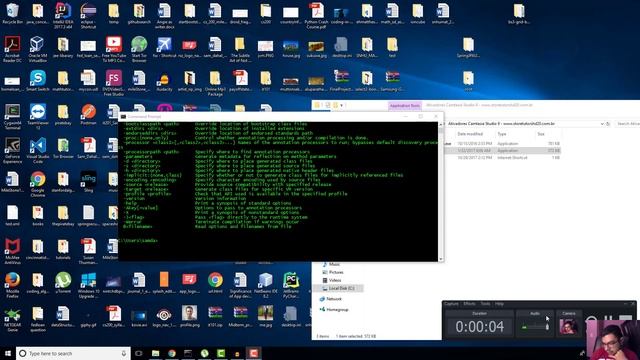Click the Explorer address bar refresh button

point(608,124)
